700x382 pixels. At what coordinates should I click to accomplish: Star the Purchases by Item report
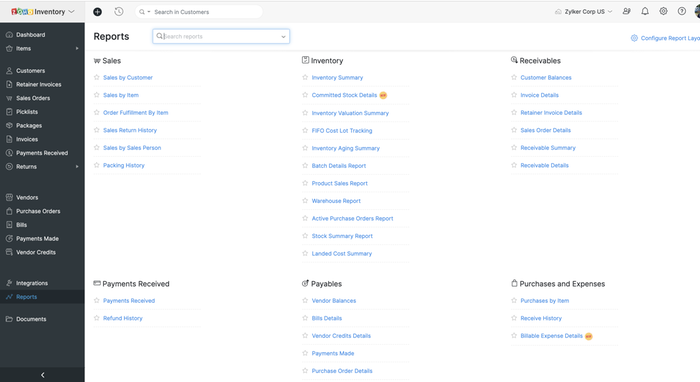coord(514,300)
